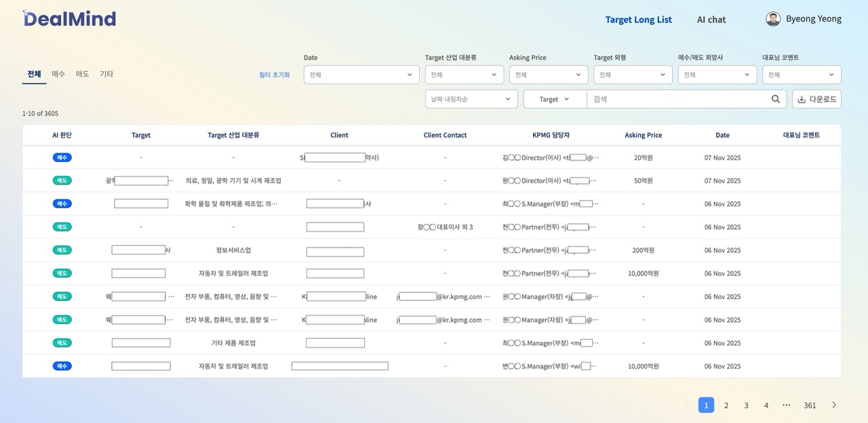Click the 매수 badge in first row
This screenshot has width=868, height=423.
pos(62,158)
